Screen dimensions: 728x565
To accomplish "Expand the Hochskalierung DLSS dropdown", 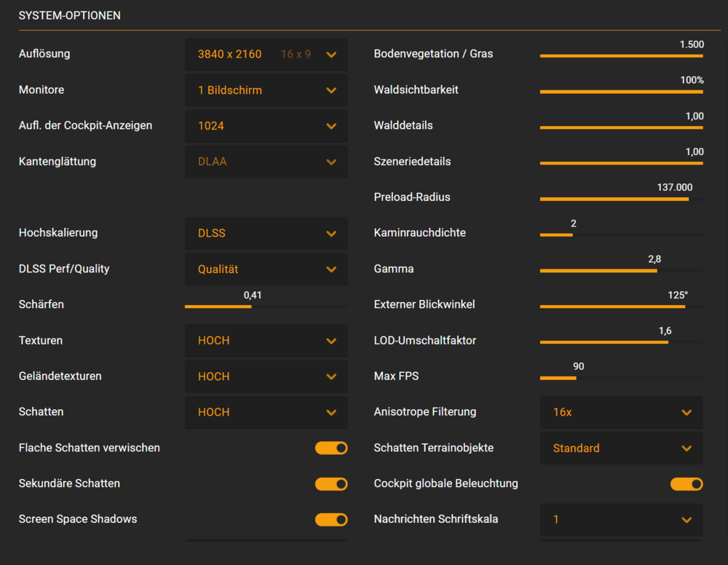I will [266, 234].
